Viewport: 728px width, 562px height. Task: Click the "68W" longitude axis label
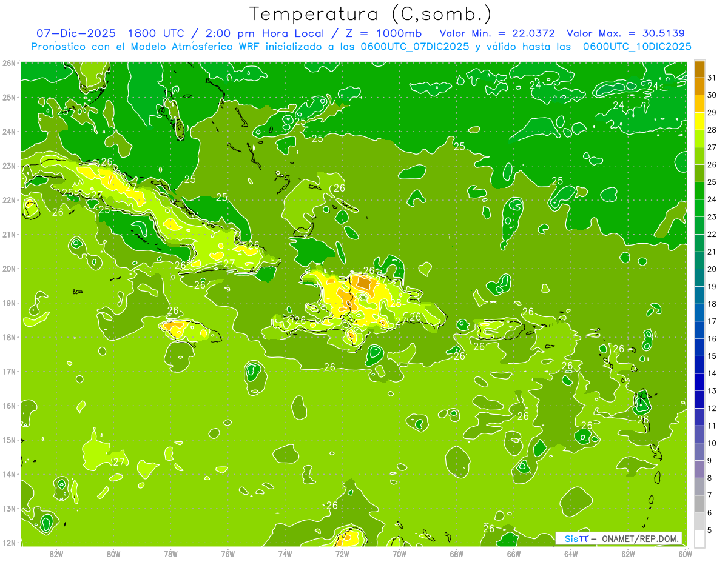click(x=456, y=554)
